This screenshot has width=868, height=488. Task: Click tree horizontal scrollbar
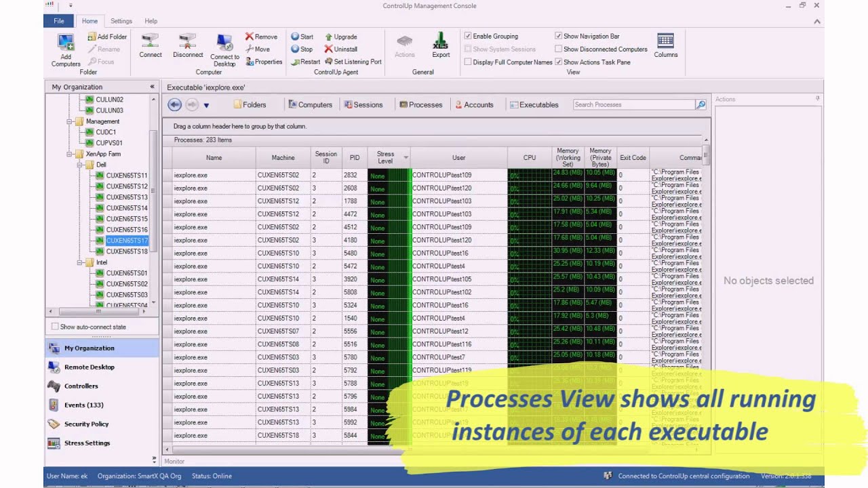[x=98, y=312]
